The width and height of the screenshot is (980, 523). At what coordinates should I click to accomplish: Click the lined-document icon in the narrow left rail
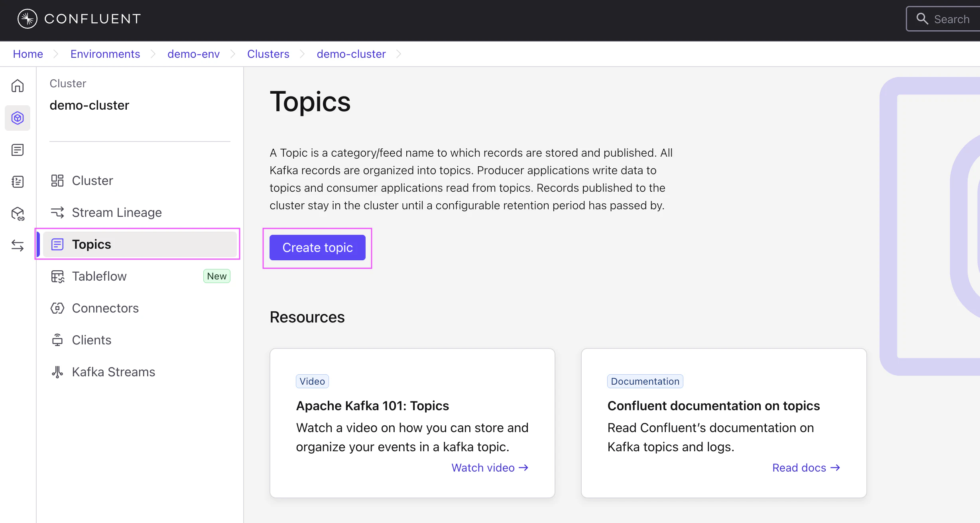(x=18, y=150)
